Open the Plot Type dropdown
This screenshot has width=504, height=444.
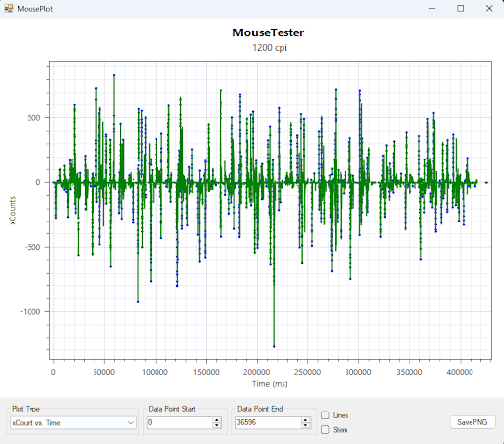pyautogui.click(x=73, y=422)
